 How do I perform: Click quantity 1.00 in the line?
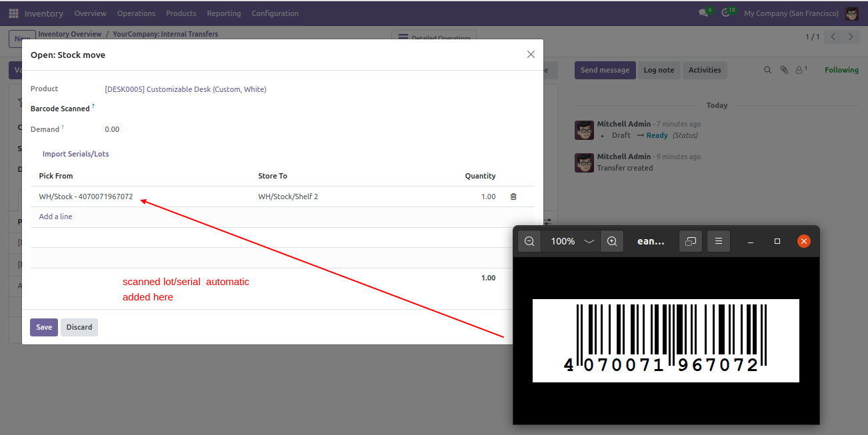click(x=489, y=197)
